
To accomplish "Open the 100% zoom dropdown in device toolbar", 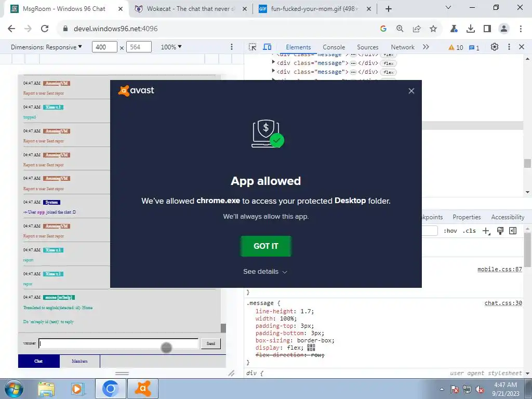I will click(171, 47).
